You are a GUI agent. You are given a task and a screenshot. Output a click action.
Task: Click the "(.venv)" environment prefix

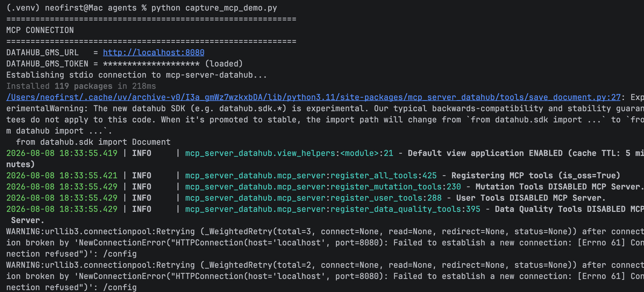[x=23, y=8]
